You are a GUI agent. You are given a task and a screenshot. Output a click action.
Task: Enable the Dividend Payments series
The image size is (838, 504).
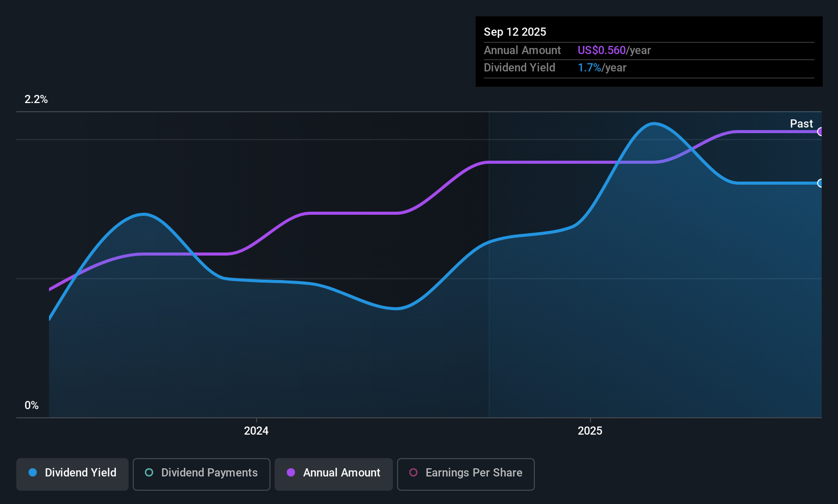(202, 474)
